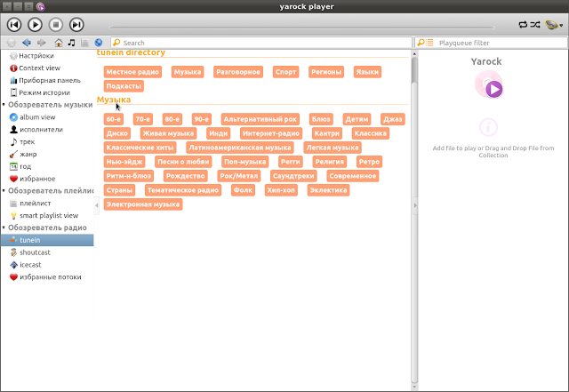Viewport: 569px width, 392px height.
Task: Toggle shuffle mode icon
Action: click(535, 25)
